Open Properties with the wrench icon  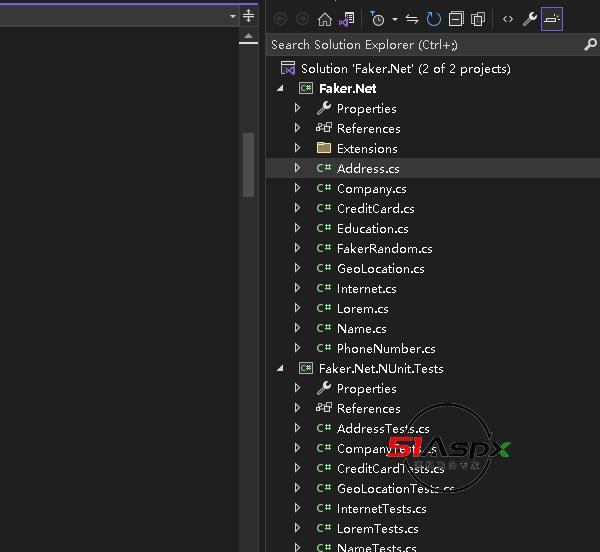tap(530, 19)
